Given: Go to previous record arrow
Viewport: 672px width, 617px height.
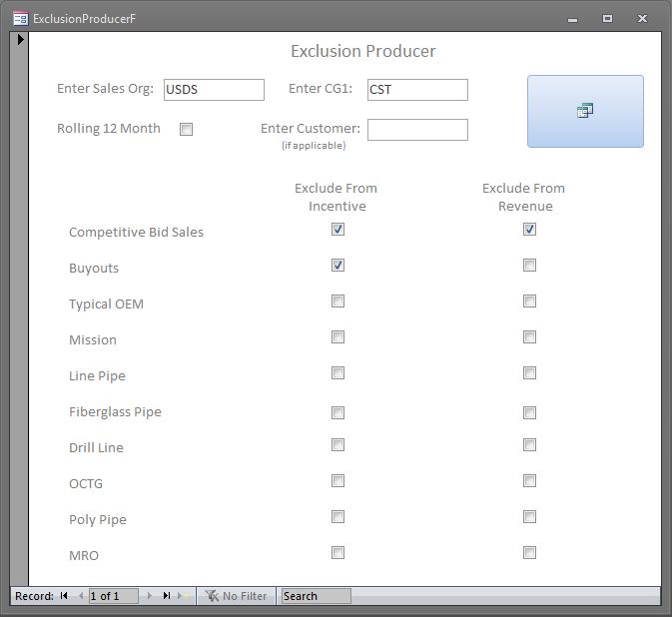Looking at the screenshot, I should tap(80, 596).
